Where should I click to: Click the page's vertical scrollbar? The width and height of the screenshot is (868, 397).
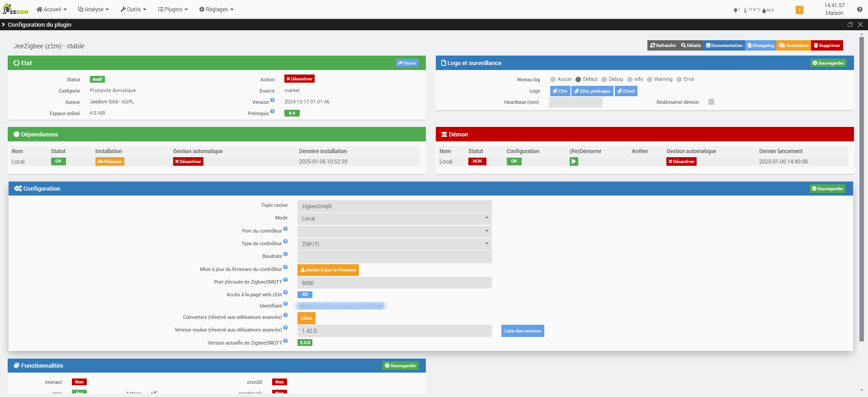tap(862, 189)
